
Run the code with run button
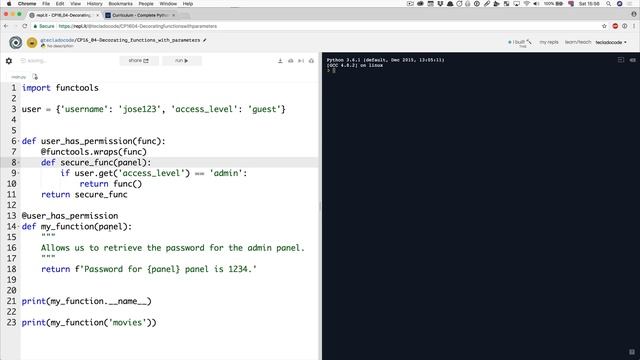[x=182, y=60]
